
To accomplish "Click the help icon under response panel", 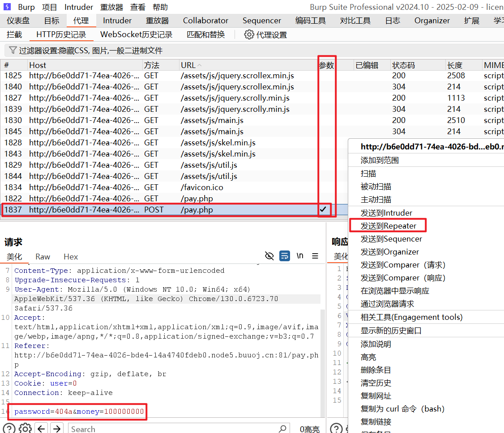I will pos(336,429).
